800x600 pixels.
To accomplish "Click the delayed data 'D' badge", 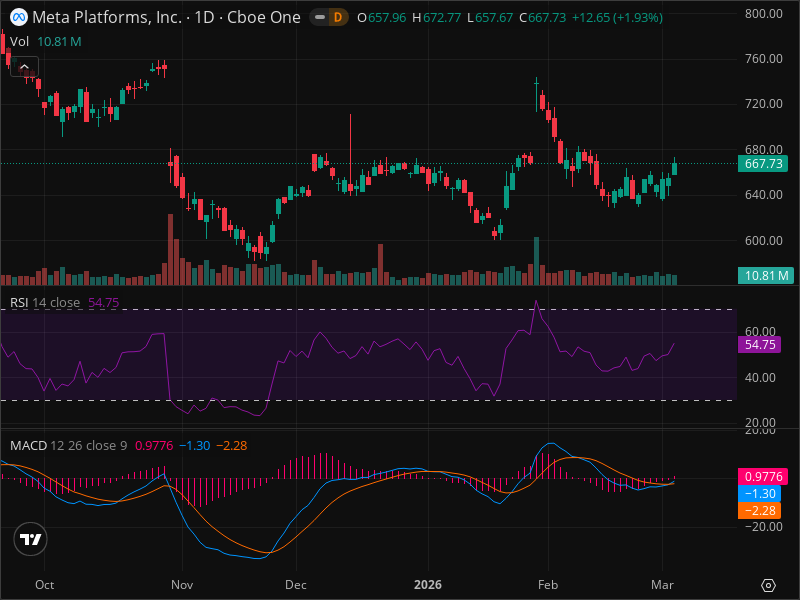I will click(338, 17).
